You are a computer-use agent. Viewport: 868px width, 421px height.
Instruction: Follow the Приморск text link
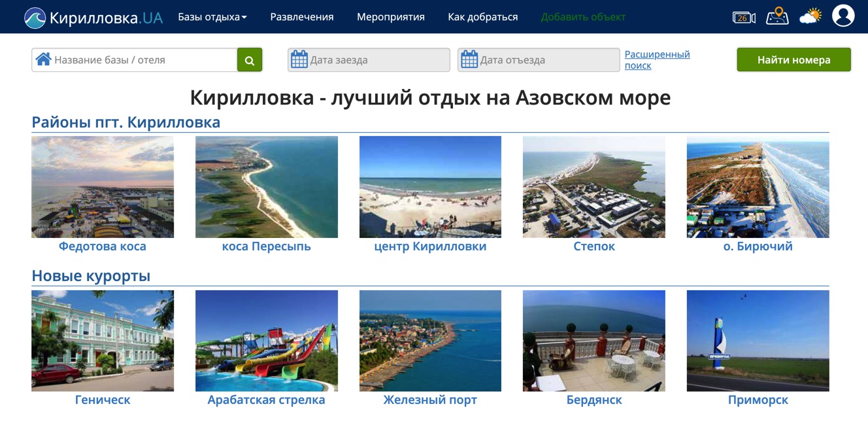(x=758, y=400)
